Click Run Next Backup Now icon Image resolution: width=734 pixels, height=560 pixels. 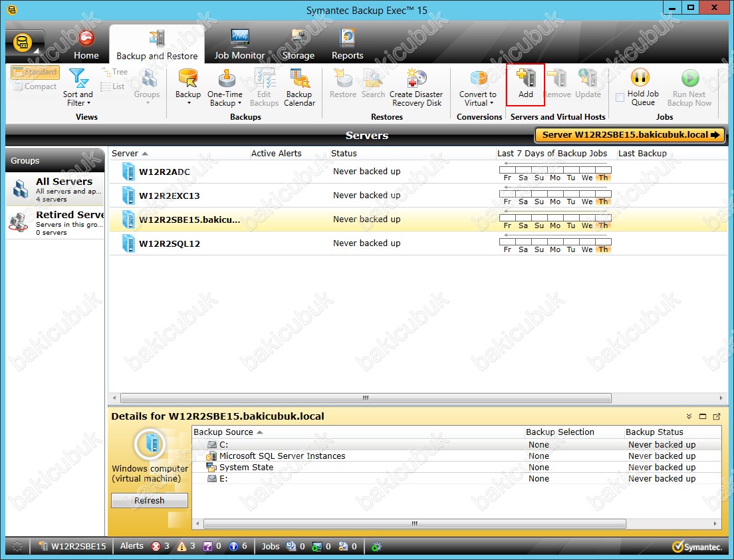(690, 78)
